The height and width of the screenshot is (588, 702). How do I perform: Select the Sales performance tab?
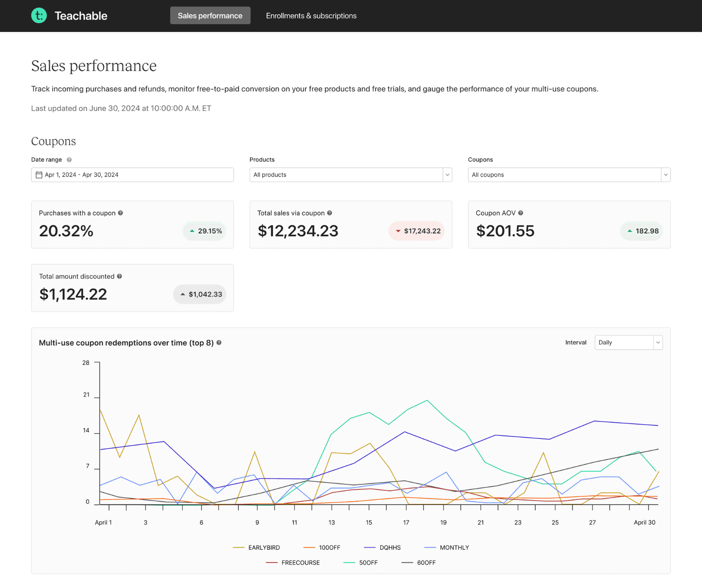pyautogui.click(x=210, y=15)
